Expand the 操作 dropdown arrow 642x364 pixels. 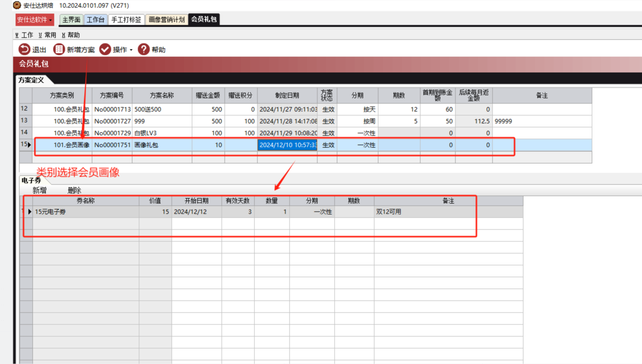coord(131,50)
